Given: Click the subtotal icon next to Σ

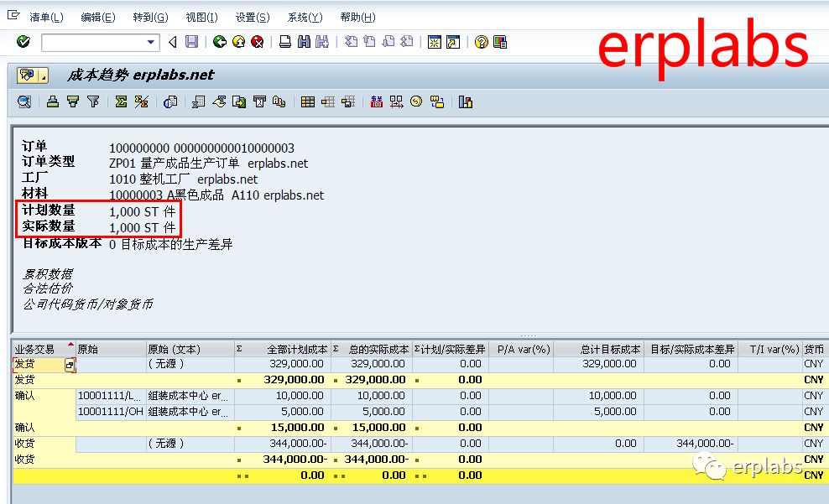Looking at the screenshot, I should pyautogui.click(x=139, y=101).
